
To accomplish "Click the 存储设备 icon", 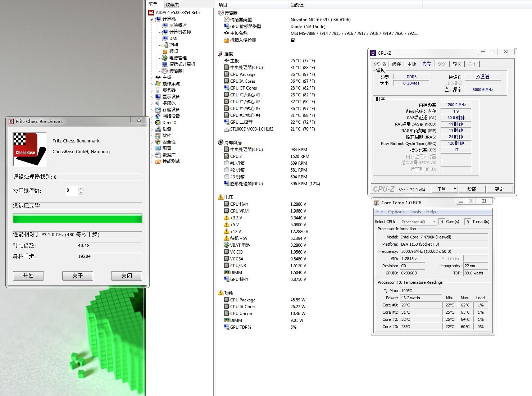I will (x=158, y=110).
